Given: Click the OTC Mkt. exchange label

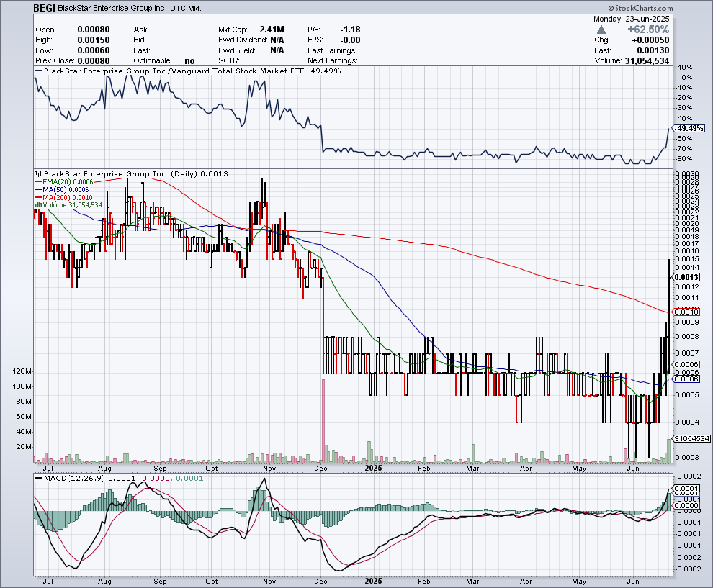Looking at the screenshot, I should [x=186, y=9].
